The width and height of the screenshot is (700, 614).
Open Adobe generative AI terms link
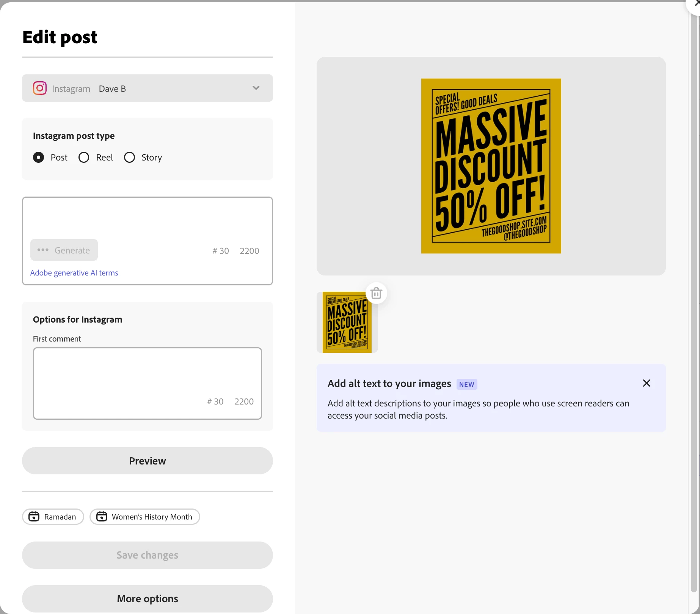[x=74, y=273]
